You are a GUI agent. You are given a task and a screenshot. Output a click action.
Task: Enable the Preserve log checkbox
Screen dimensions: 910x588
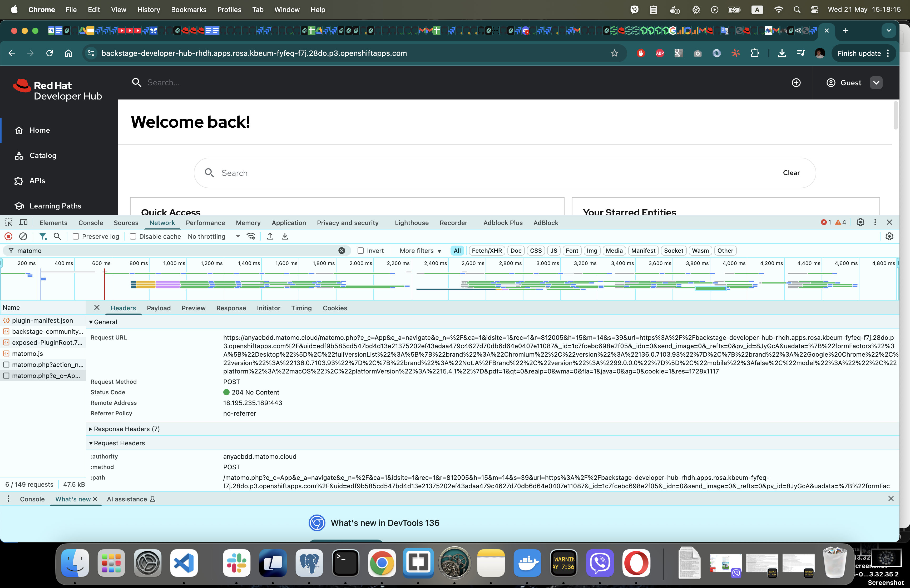[x=76, y=236]
